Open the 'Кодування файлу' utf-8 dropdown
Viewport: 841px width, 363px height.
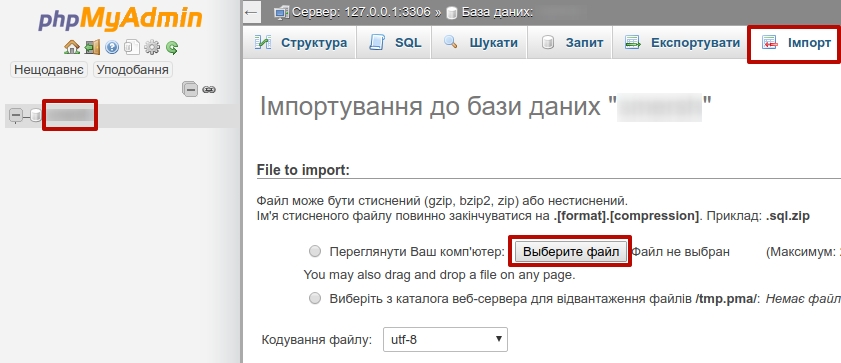[445, 339]
